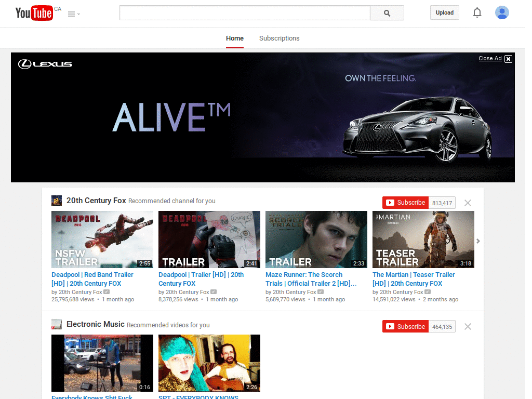Switch to the Home tab
The height and width of the screenshot is (399, 532).
tap(235, 38)
